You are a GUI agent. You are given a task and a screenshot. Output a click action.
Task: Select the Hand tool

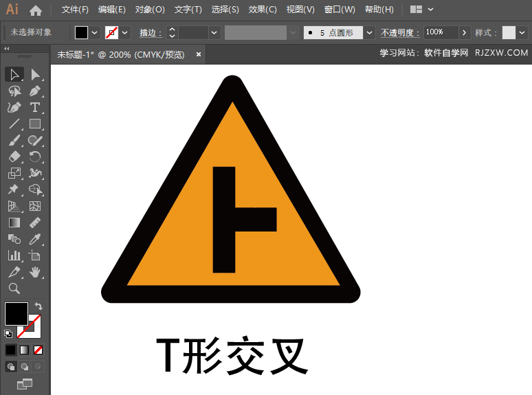pyautogui.click(x=35, y=272)
